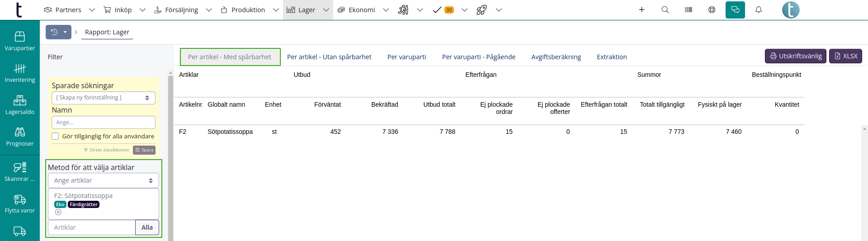Click the app logo at top left

19,9
